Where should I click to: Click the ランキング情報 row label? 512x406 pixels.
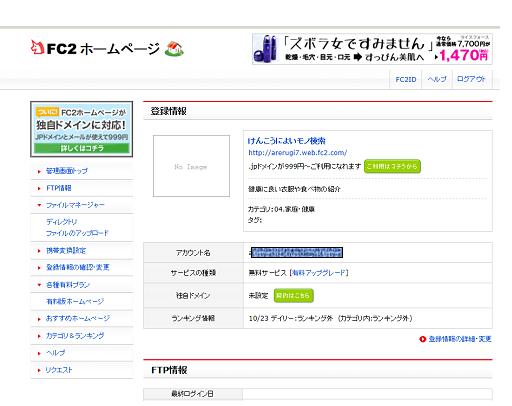pyautogui.click(x=193, y=318)
